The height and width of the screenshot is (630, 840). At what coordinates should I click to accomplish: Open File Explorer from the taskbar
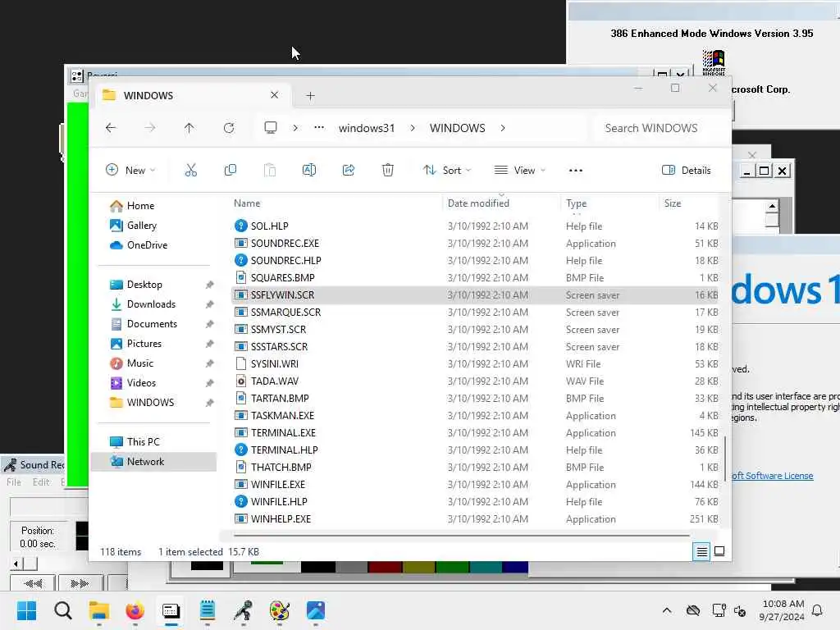coord(99,610)
